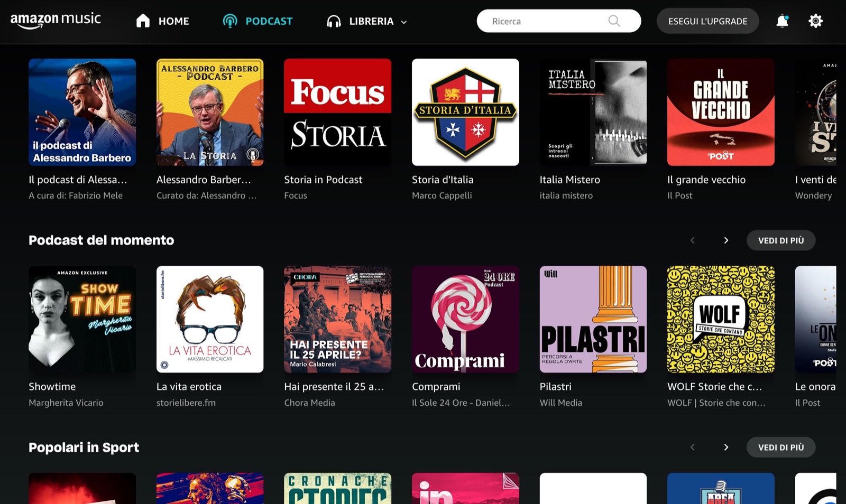Click the Storia d'Italia title link
This screenshot has width=846, height=504.
(443, 180)
